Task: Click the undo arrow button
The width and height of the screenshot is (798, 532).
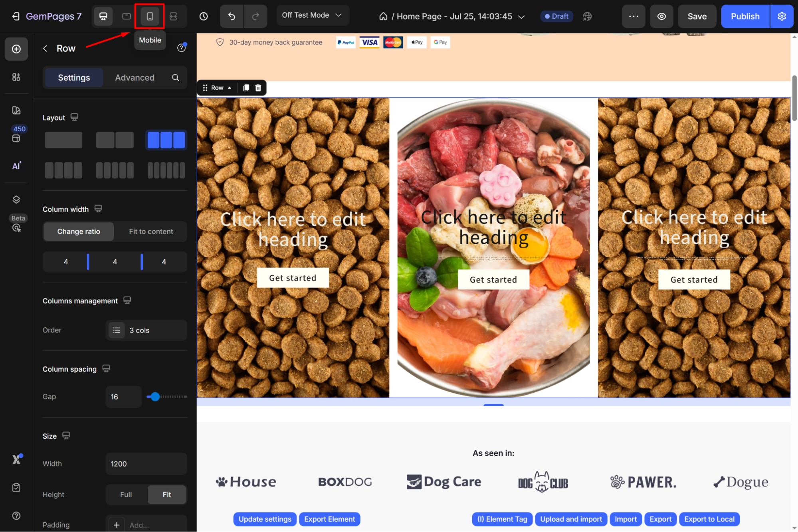Action: tap(232, 16)
